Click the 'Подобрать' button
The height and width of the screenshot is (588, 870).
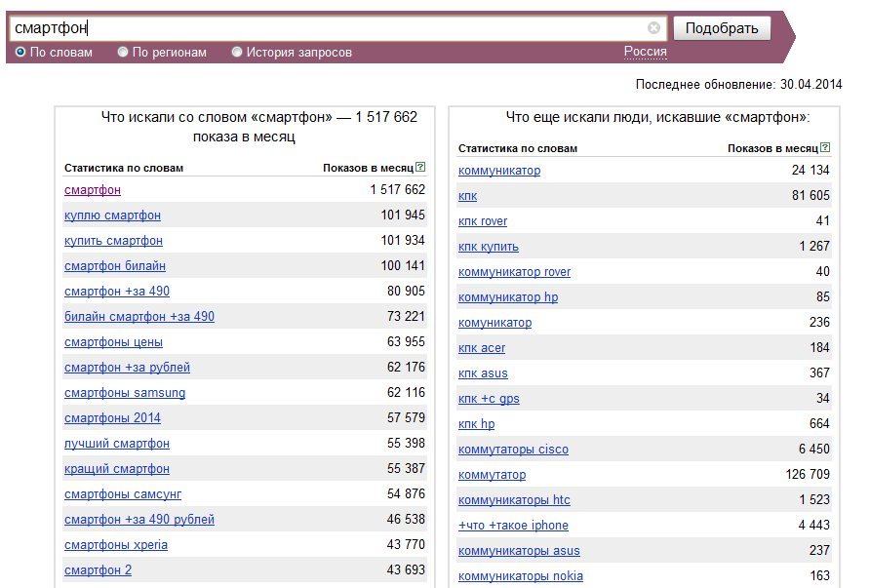(x=722, y=28)
